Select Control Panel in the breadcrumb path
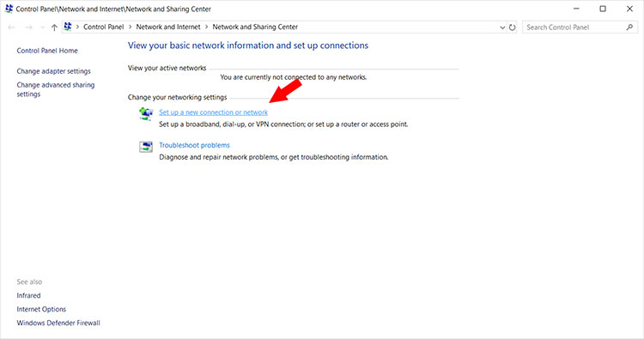Screen dimensions: 644x339 click(x=104, y=27)
